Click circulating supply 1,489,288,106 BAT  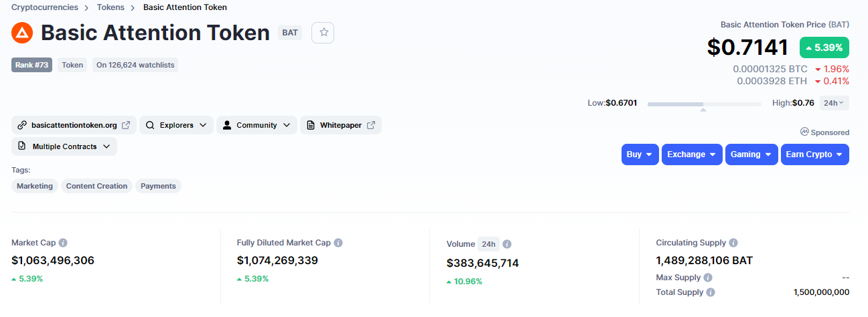705,261
